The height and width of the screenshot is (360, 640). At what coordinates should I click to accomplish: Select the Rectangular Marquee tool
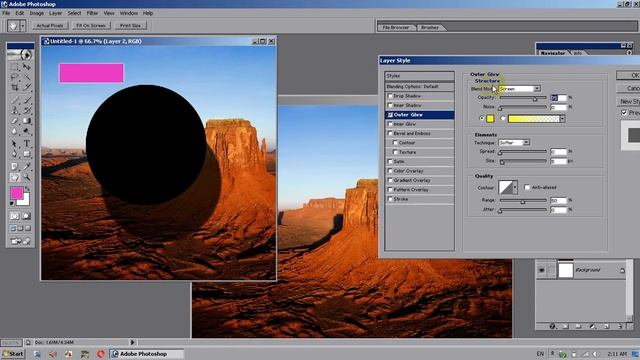point(14,67)
